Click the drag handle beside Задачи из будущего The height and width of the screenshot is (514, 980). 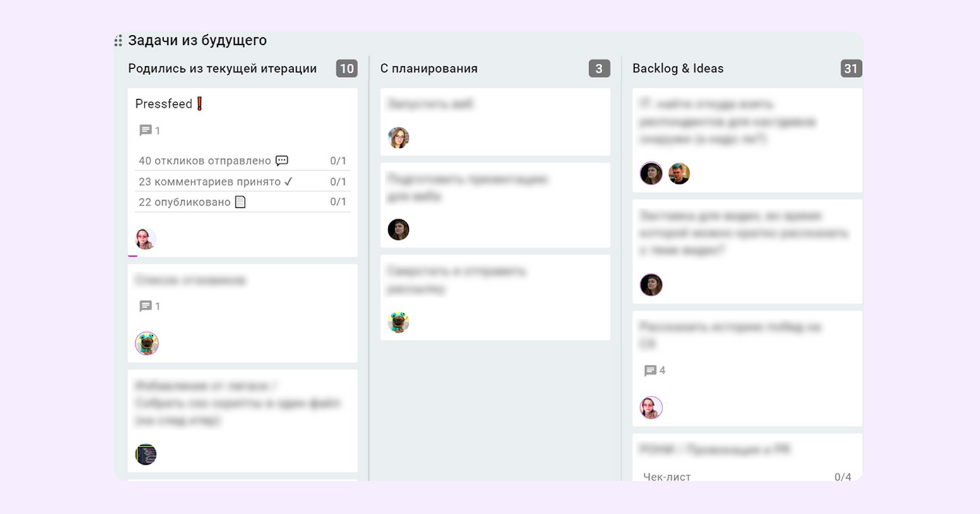pos(118,41)
